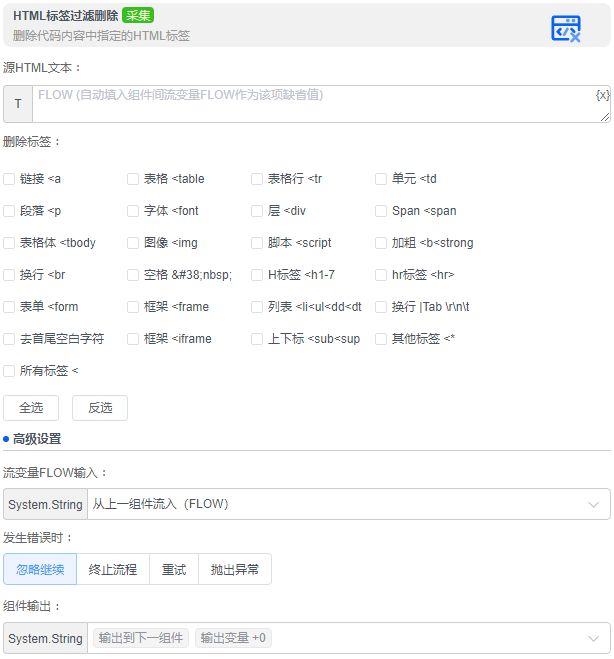Click the T type icon beside source text

18,104
